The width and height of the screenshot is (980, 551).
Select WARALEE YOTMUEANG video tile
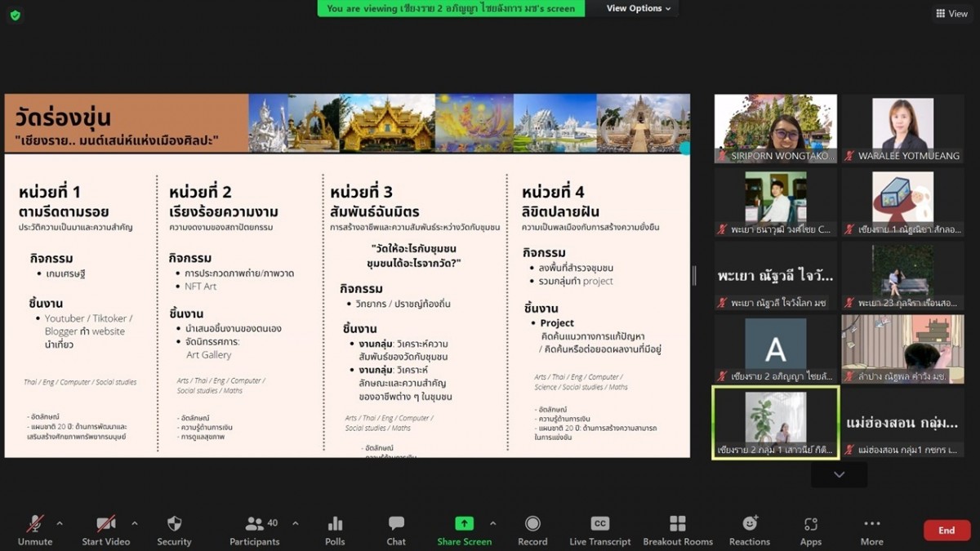pyautogui.click(x=903, y=129)
